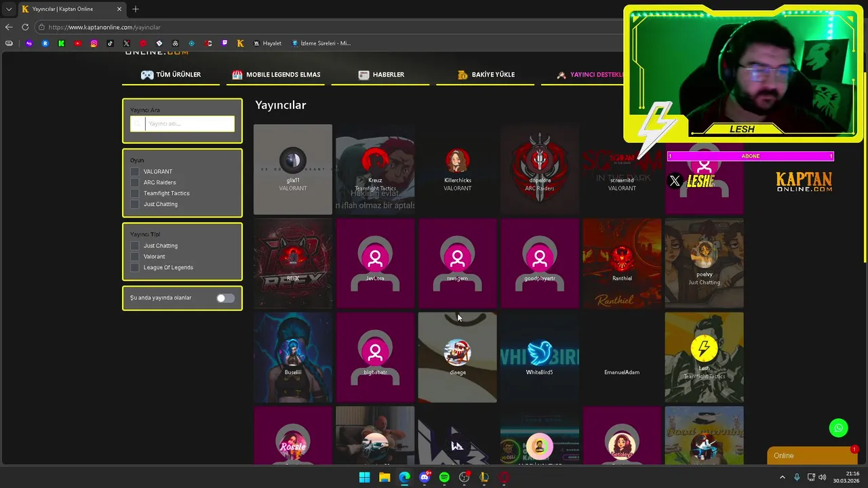Check the Teamfight Tactics game filter
This screenshot has width=868, height=488.
[135, 193]
